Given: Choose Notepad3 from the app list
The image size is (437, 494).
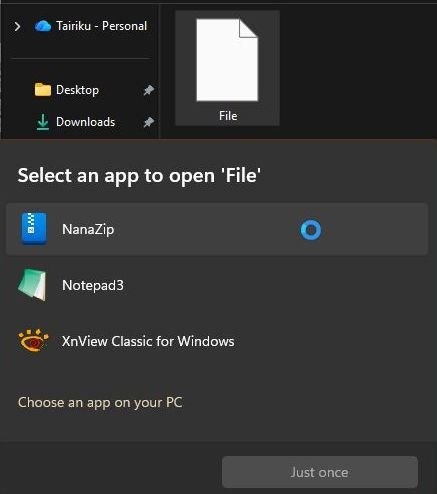Looking at the screenshot, I should click(x=217, y=285).
